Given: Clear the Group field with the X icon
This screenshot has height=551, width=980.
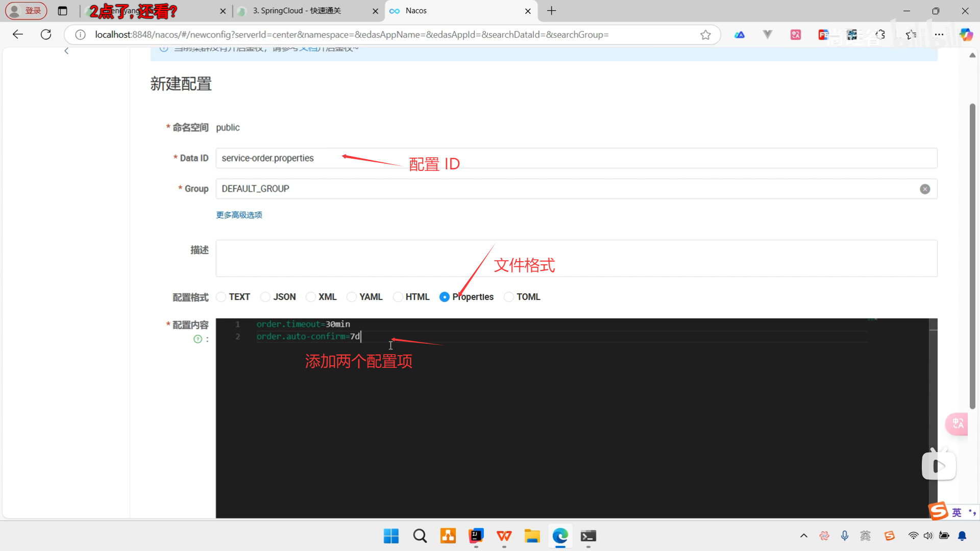Looking at the screenshot, I should point(925,189).
